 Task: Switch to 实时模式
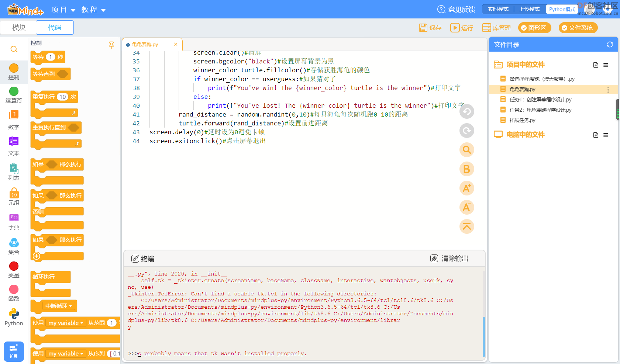tap(498, 9)
